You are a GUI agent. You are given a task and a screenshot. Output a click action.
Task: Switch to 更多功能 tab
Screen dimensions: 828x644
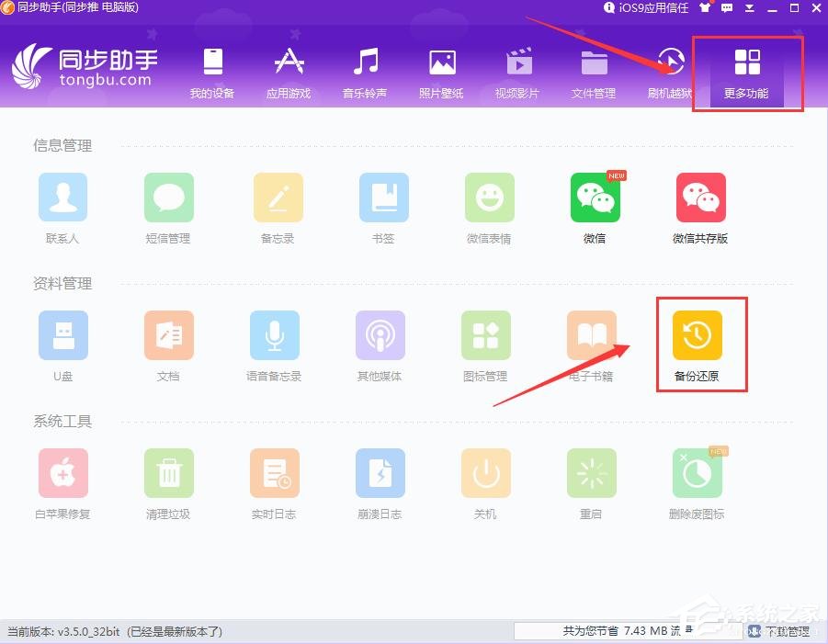pyautogui.click(x=747, y=73)
